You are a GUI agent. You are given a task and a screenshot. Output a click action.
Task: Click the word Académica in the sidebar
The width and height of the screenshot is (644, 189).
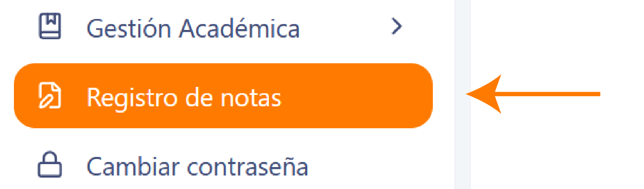point(239,28)
